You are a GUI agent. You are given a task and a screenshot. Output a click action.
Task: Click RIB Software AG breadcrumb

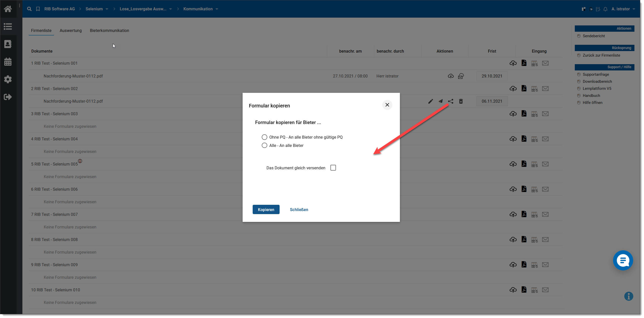coord(60,9)
